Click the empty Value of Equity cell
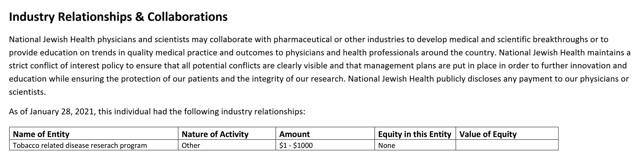 click(507, 145)
